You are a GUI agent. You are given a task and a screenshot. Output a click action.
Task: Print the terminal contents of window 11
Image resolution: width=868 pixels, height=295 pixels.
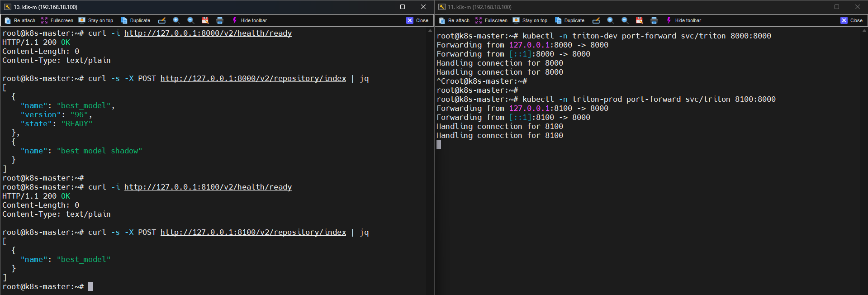point(654,20)
